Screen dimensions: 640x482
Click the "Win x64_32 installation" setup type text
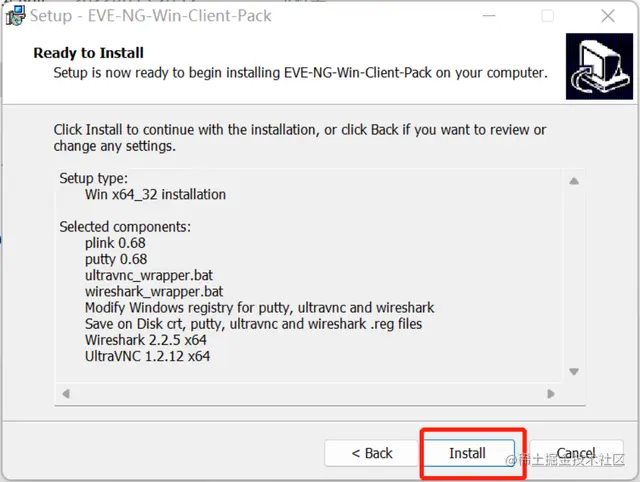click(x=155, y=194)
